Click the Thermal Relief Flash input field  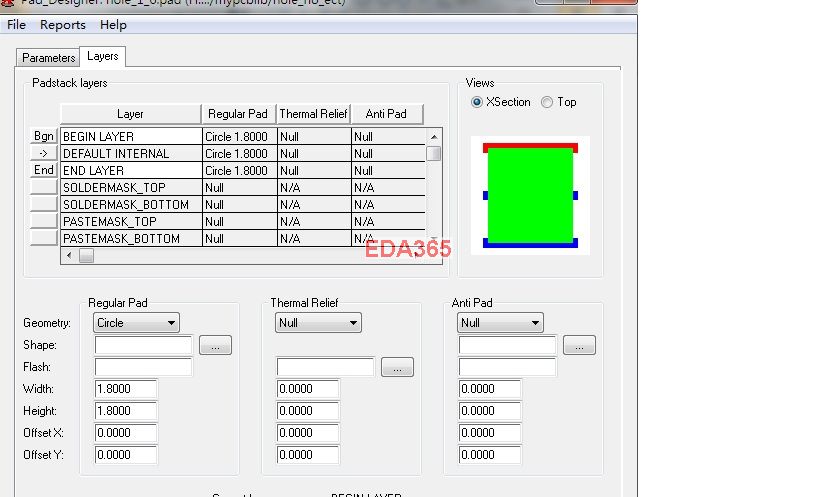[x=325, y=367]
